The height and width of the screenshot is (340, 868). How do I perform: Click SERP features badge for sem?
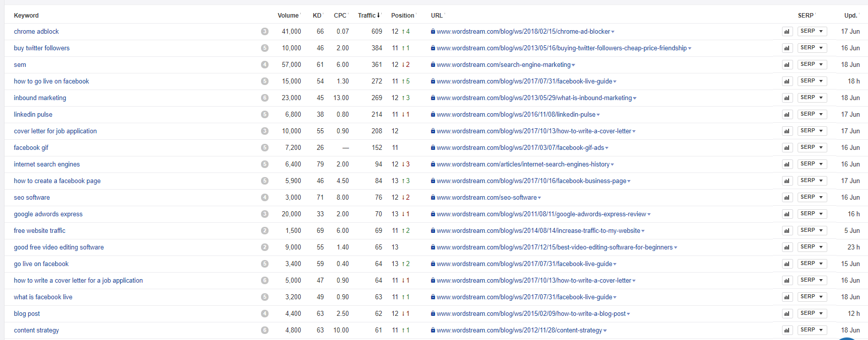[265, 64]
